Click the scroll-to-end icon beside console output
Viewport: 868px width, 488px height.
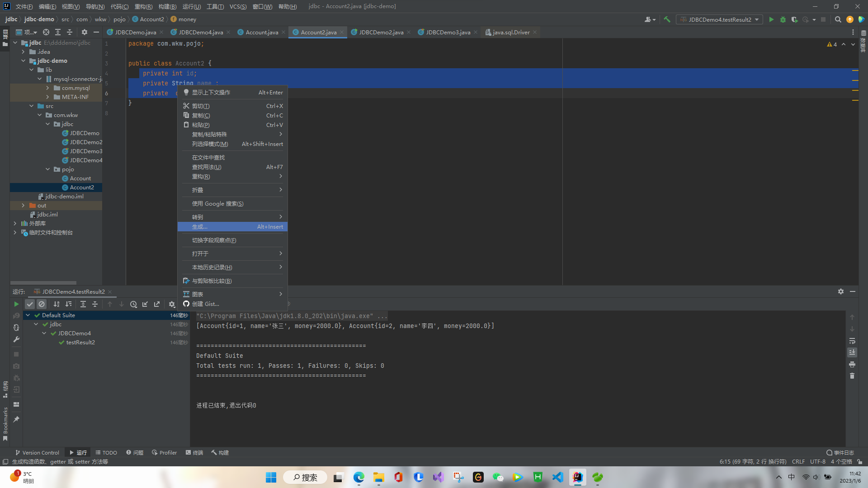[x=852, y=352]
